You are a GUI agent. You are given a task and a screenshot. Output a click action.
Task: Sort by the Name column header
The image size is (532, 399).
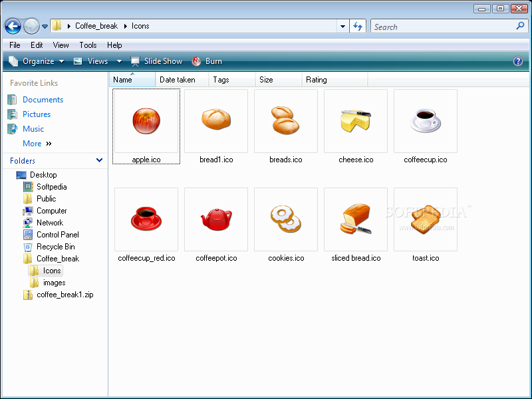pyautogui.click(x=132, y=80)
